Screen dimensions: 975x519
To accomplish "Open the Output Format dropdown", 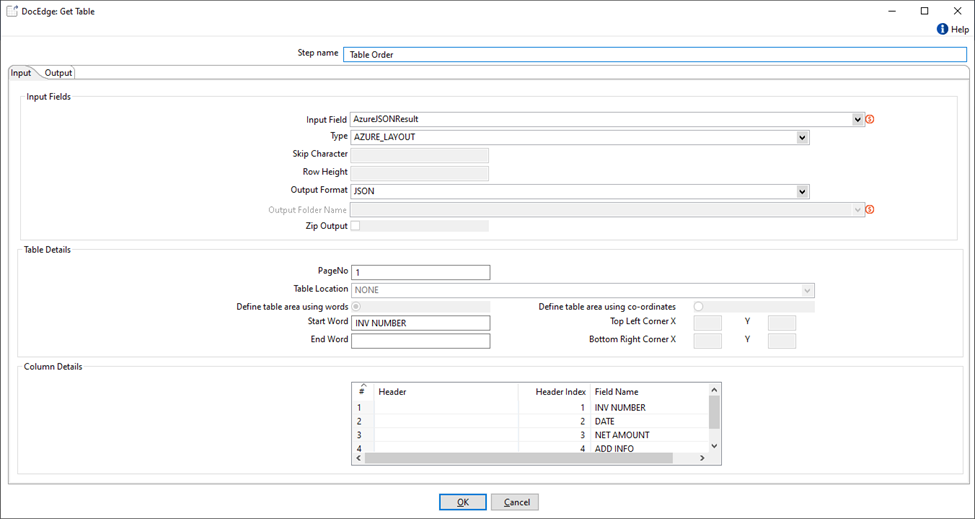I will click(x=802, y=191).
